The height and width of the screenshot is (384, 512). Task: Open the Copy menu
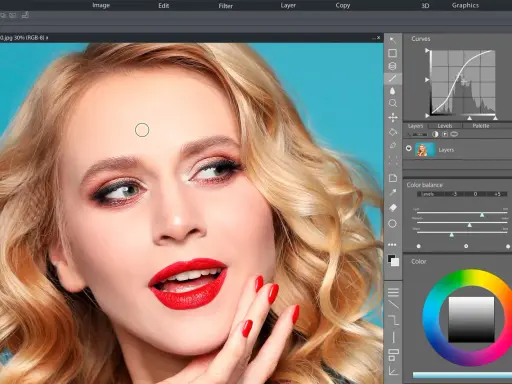click(343, 5)
